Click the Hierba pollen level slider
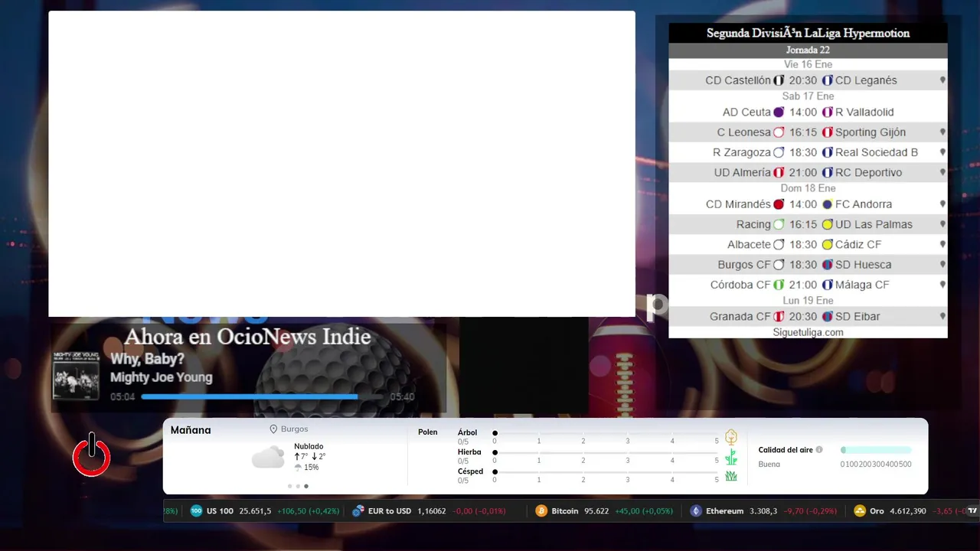980x551 pixels. tap(606, 452)
